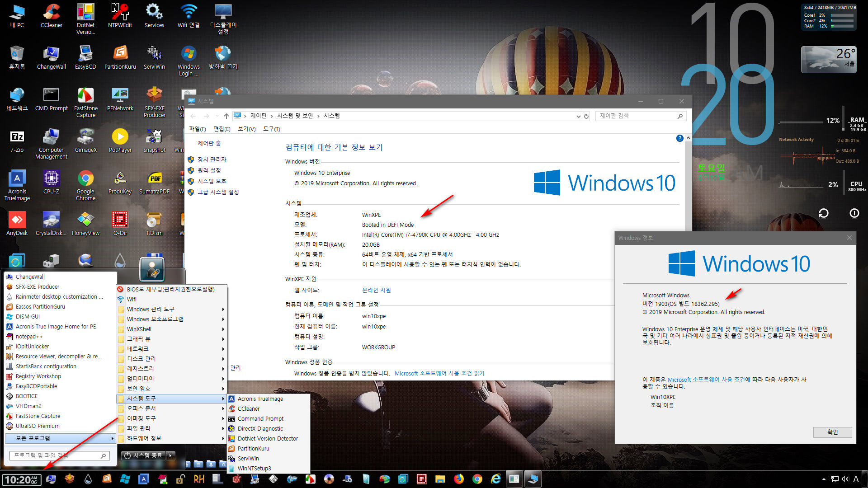
Task: Launch CPU-Z desktop shortcut
Action: (51, 182)
